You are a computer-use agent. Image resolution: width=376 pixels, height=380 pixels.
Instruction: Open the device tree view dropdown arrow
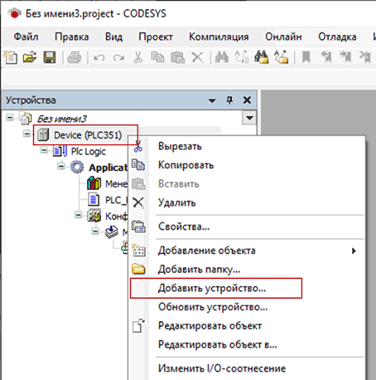(249, 118)
